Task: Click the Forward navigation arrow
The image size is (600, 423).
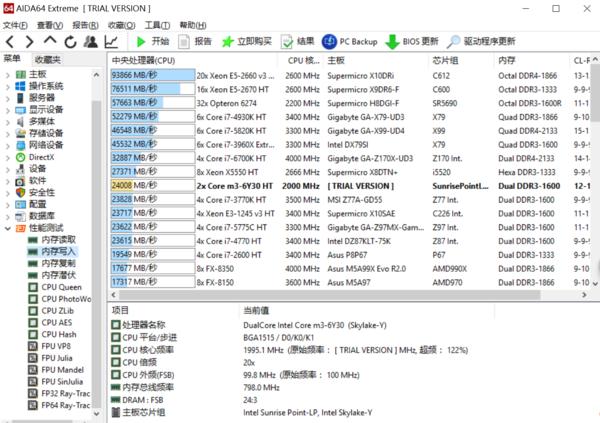Action: [x=30, y=41]
